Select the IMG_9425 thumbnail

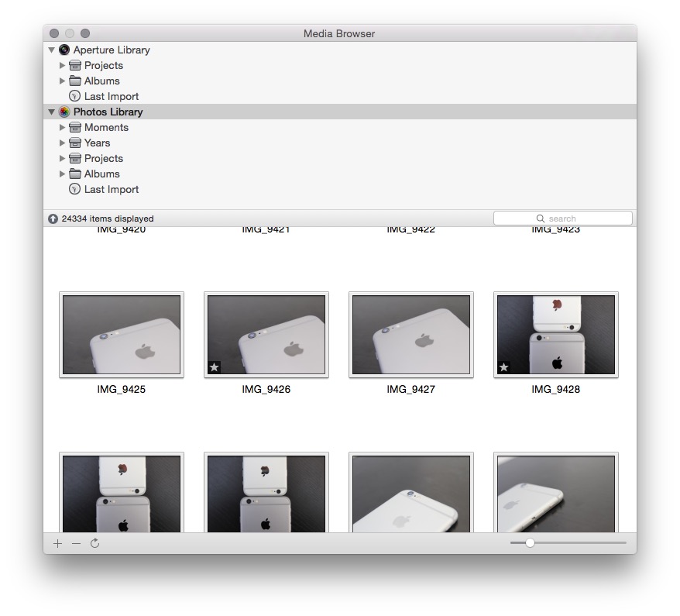point(122,335)
